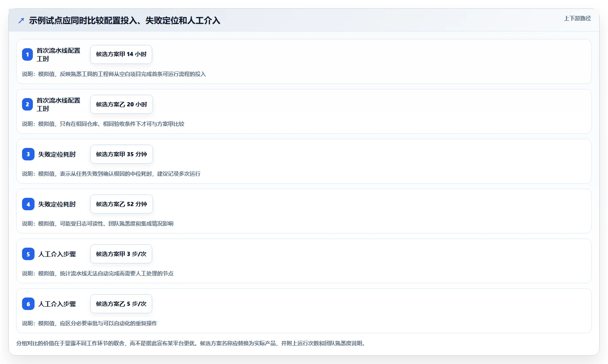Click the note about 流水线无法自动完成

(98, 273)
